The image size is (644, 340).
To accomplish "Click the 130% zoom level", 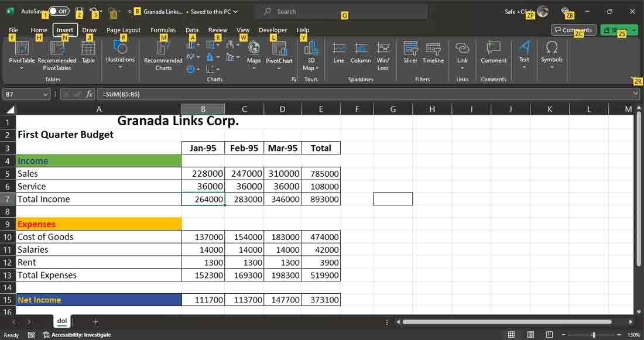I will [x=633, y=335].
